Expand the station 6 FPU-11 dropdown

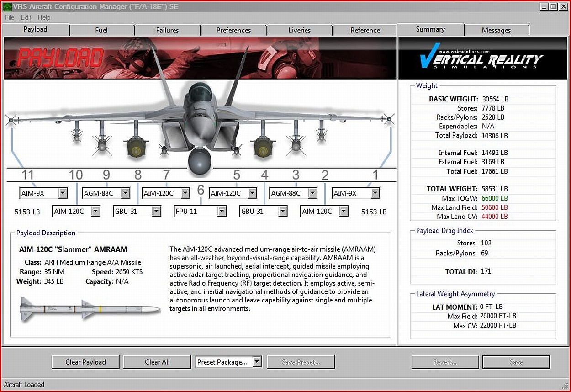click(222, 211)
